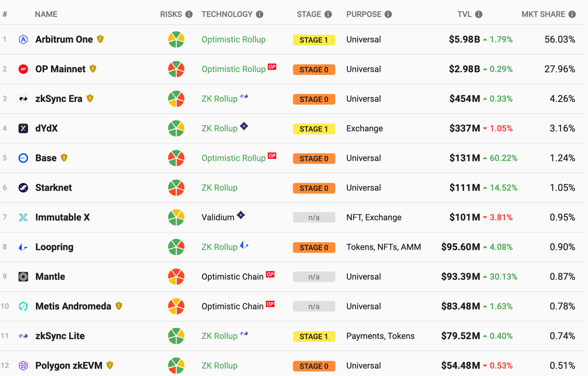The image size is (588, 376).
Task: Click Stage 1 badge for zkSync Lite
Action: click(314, 336)
